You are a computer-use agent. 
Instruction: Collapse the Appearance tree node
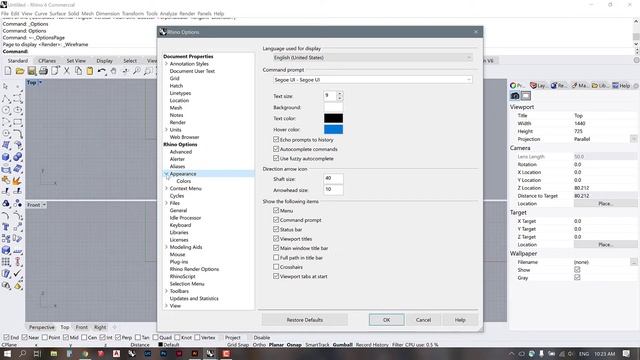[166, 174]
